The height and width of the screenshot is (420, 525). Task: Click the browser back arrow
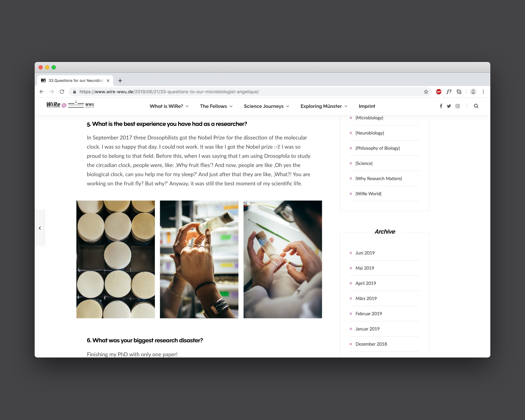point(41,92)
